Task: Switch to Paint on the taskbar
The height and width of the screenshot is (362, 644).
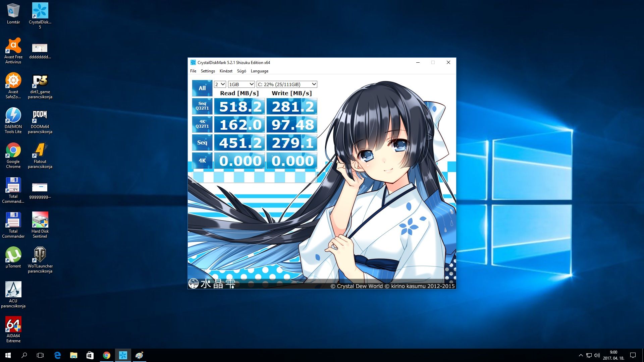Action: (139, 355)
